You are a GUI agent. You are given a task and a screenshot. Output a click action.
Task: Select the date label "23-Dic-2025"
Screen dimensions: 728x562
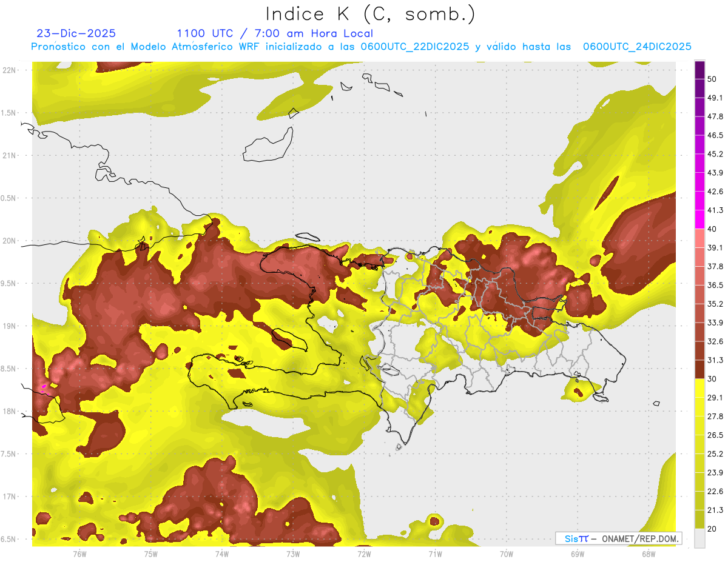pos(76,33)
